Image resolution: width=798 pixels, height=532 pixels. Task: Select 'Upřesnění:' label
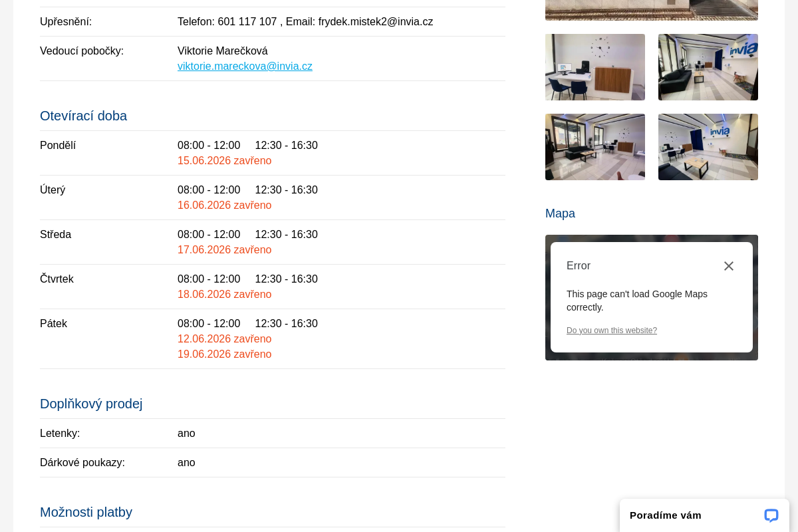[66, 22]
